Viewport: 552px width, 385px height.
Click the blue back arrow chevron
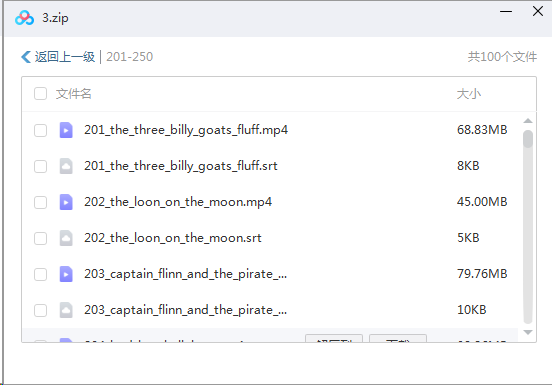pyautogui.click(x=26, y=57)
